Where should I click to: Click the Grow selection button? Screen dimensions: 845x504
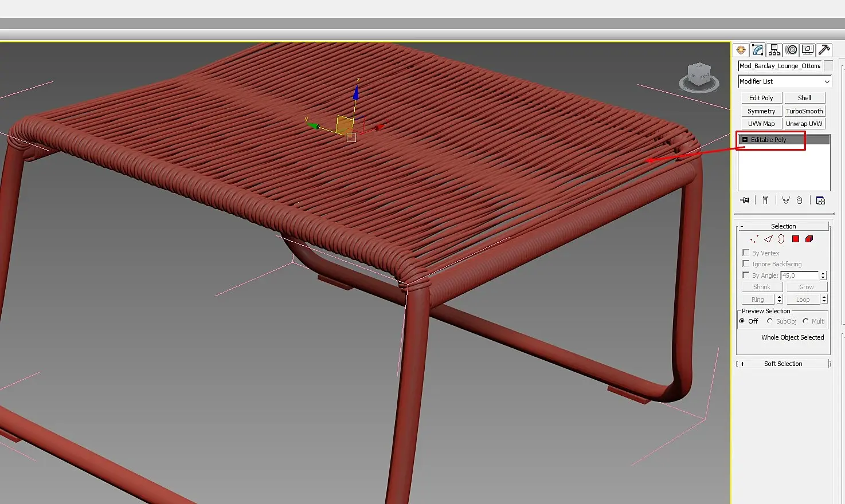point(807,287)
